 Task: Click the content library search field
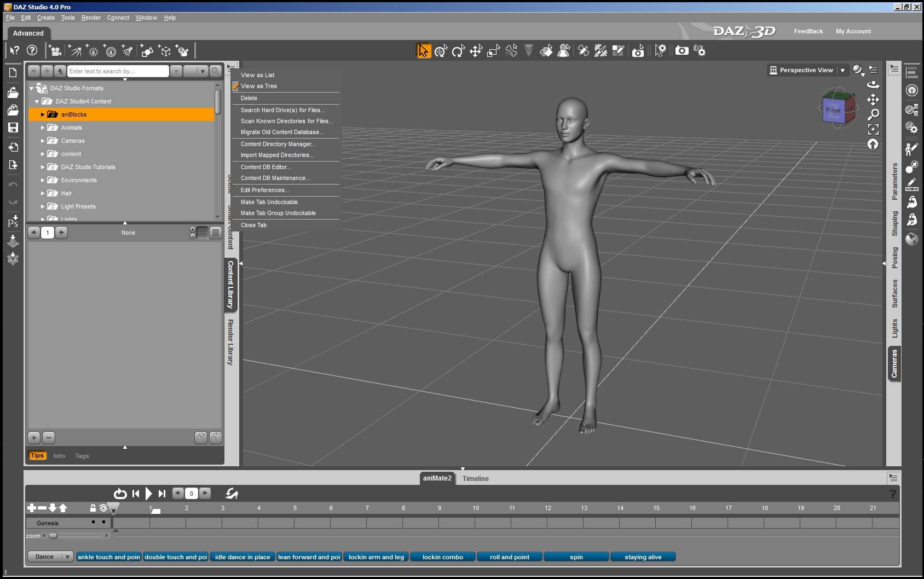[118, 71]
